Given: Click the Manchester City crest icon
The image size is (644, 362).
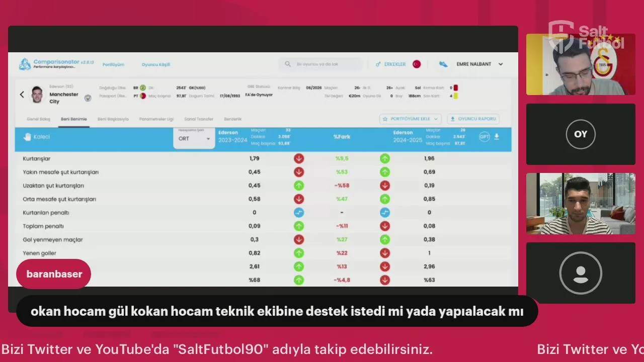Looking at the screenshot, I should (88, 98).
